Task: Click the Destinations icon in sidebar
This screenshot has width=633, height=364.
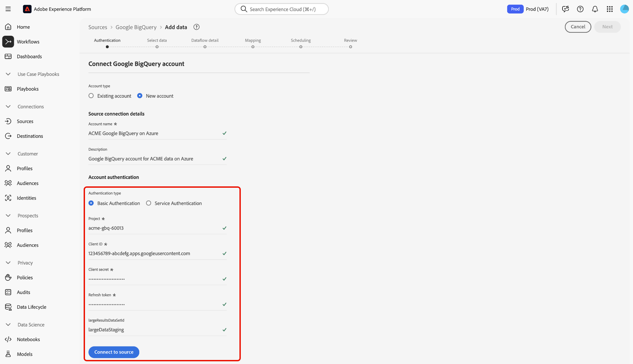Action: pos(8,136)
